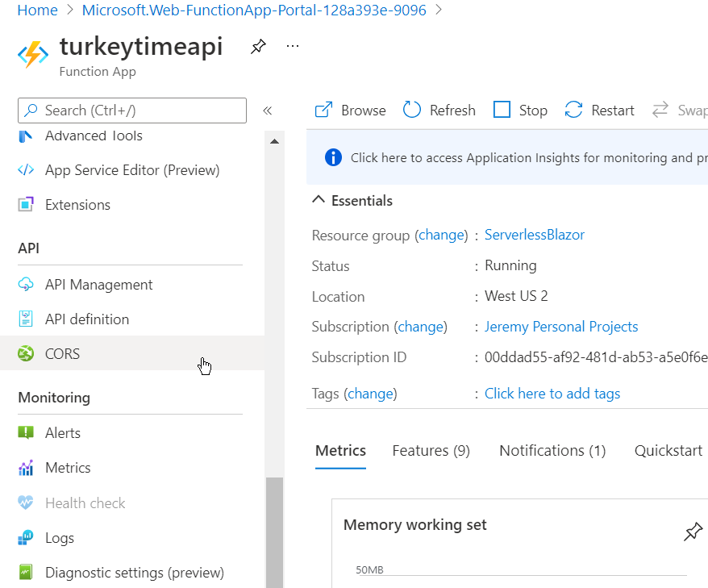Switch to the Metrics tab

click(x=340, y=450)
